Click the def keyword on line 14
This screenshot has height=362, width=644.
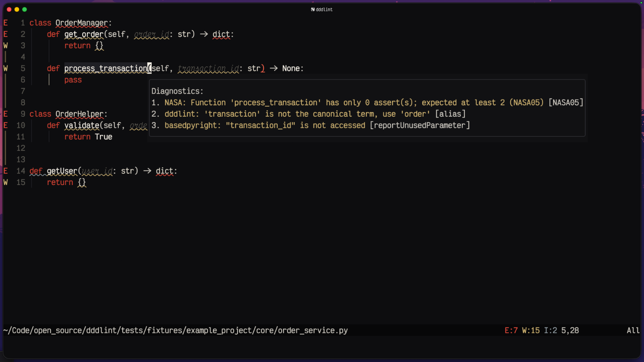tap(36, 171)
